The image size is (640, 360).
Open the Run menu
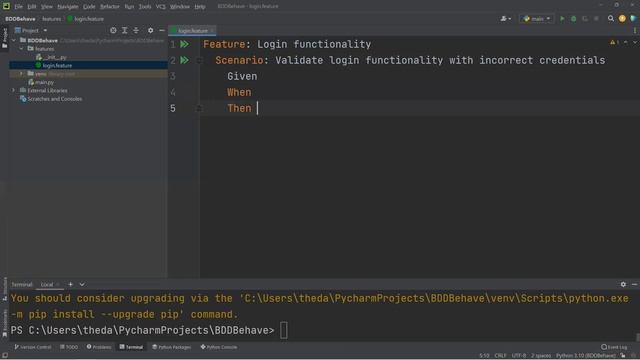[129, 7]
